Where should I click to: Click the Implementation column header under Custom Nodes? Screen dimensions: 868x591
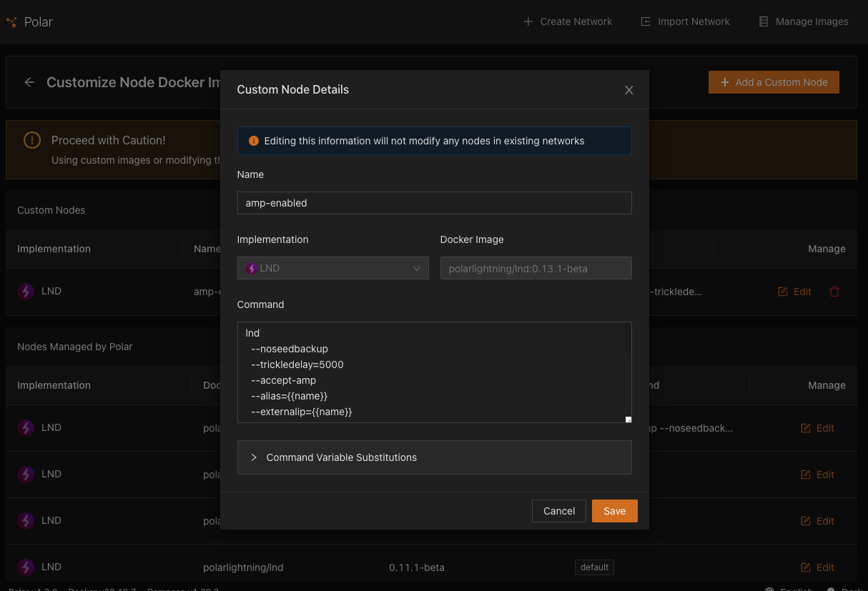click(x=54, y=249)
